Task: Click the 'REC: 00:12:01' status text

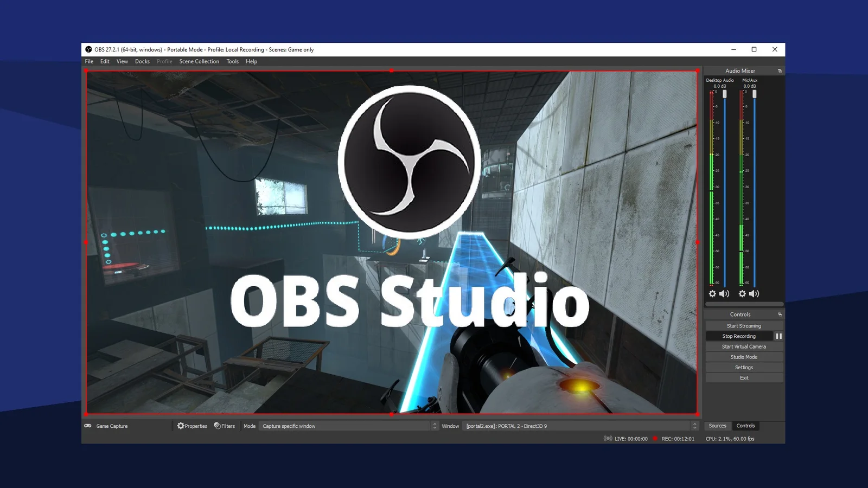Action: coord(678,439)
